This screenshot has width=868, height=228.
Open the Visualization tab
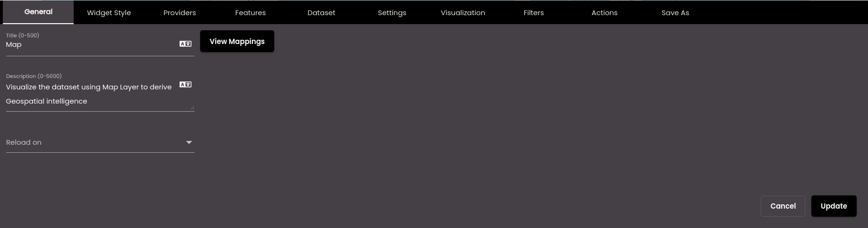[463, 13]
